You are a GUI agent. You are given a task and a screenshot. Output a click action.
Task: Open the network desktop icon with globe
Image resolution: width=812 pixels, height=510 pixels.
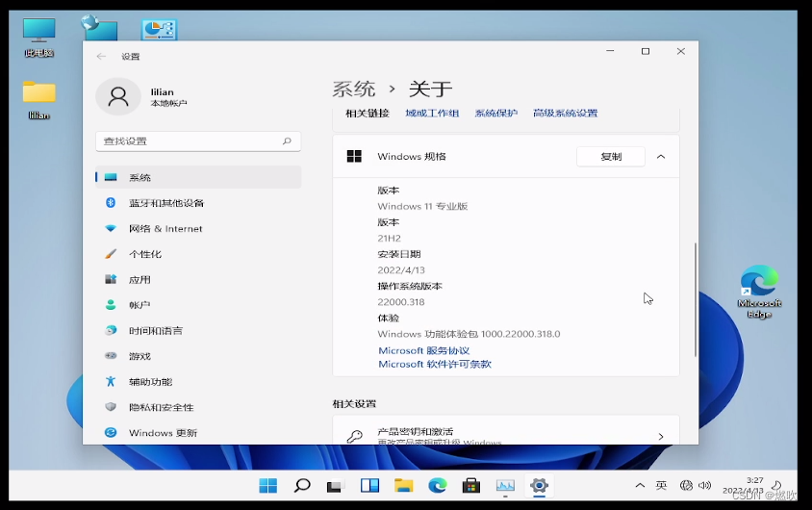tap(99, 27)
